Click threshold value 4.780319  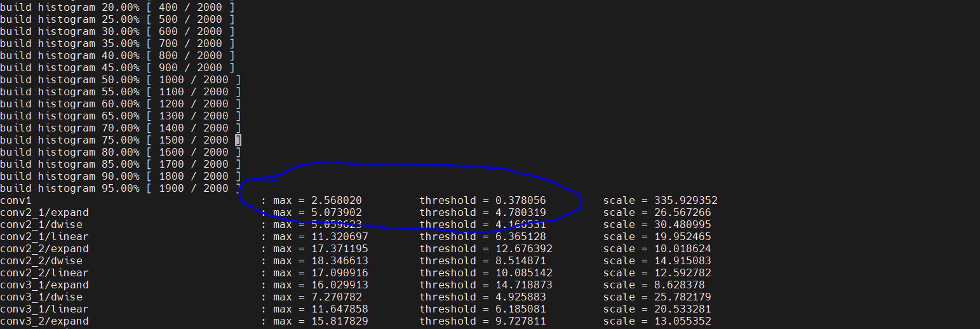(x=521, y=212)
